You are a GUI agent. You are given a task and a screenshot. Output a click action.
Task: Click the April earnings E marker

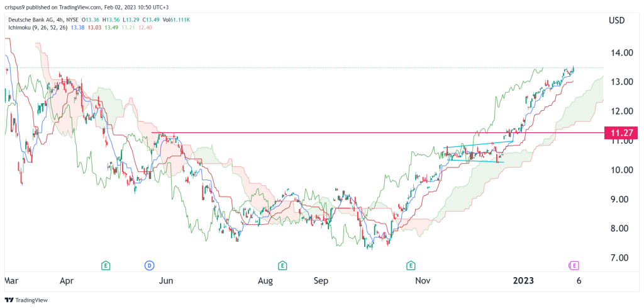click(106, 266)
